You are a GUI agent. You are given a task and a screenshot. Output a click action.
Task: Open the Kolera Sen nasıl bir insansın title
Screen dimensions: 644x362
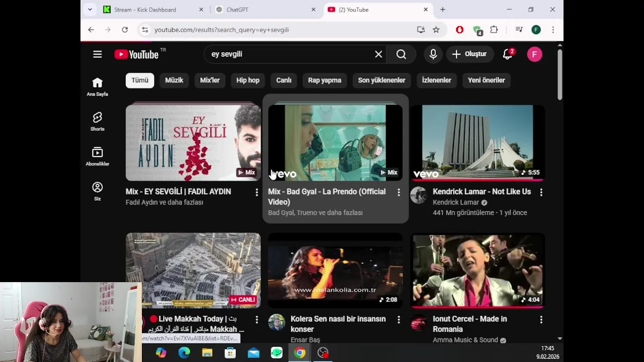tap(338, 324)
